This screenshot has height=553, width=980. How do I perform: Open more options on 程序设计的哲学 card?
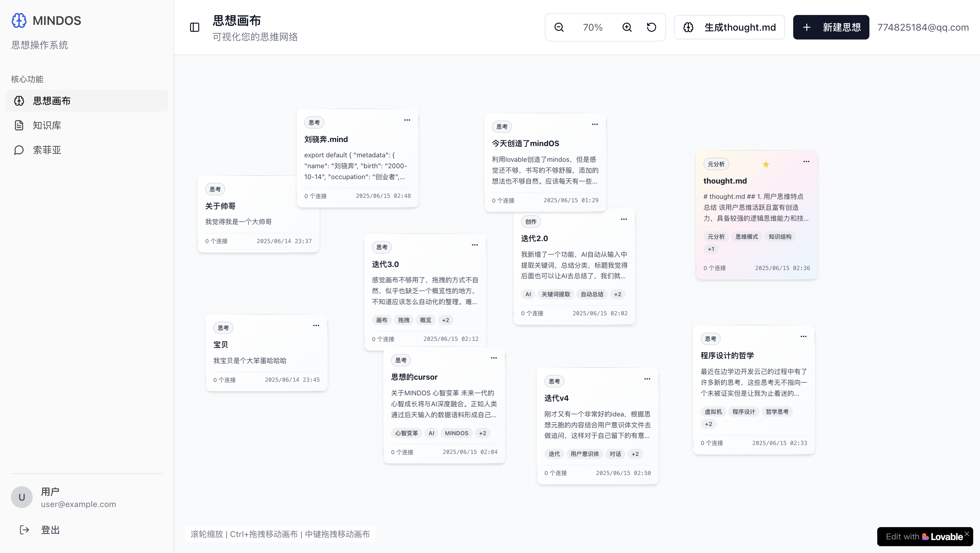(x=803, y=336)
